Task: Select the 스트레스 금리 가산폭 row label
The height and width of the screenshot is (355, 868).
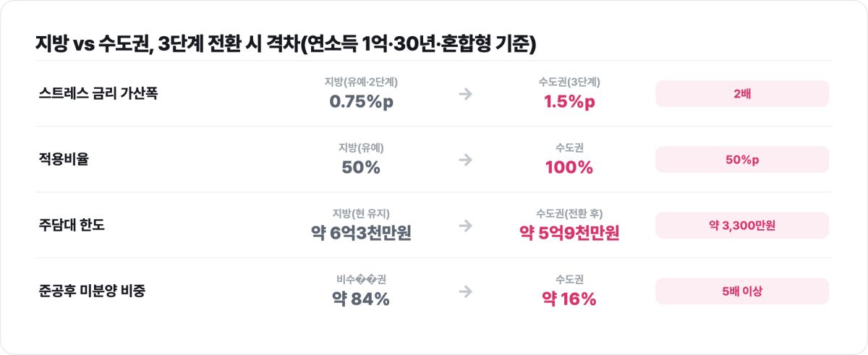Action: (97, 94)
